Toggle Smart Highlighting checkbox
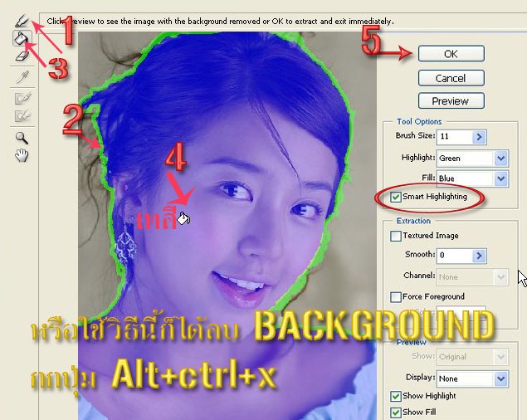 tap(396, 197)
